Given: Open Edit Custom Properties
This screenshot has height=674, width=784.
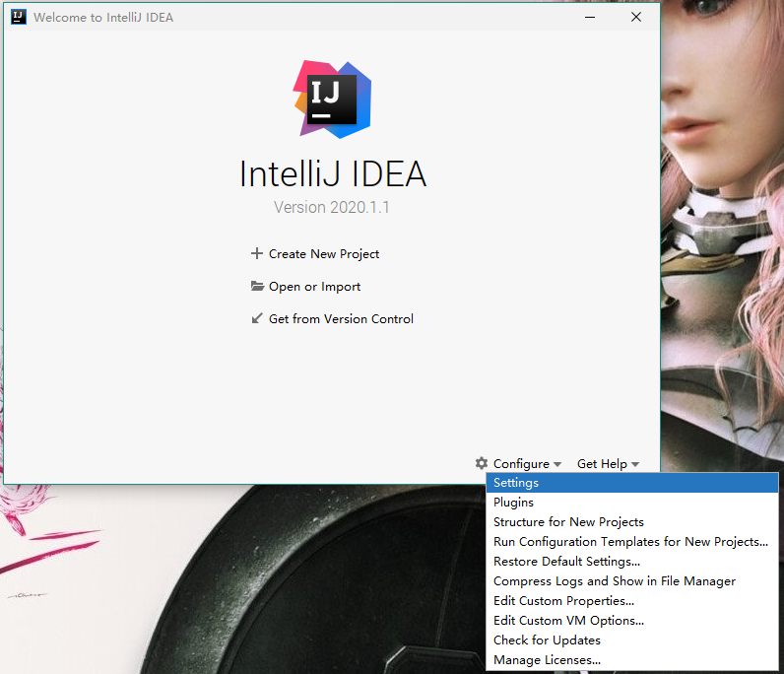Looking at the screenshot, I should 632,601.
